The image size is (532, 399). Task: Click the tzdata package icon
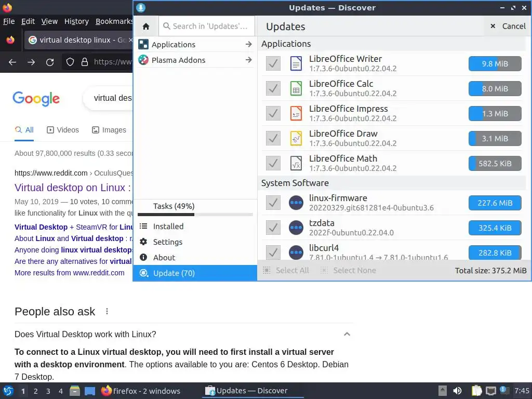tap(296, 228)
